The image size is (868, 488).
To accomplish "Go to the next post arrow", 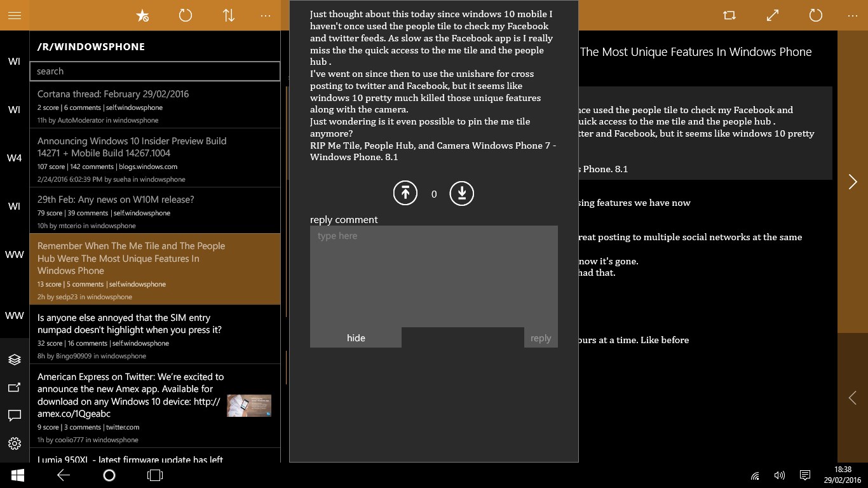I will click(853, 182).
